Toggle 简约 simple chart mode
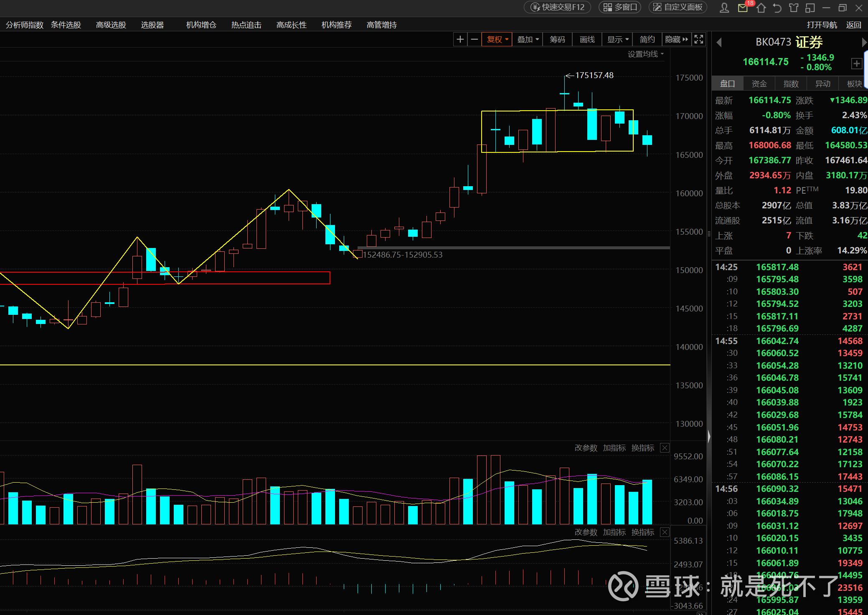 click(647, 39)
